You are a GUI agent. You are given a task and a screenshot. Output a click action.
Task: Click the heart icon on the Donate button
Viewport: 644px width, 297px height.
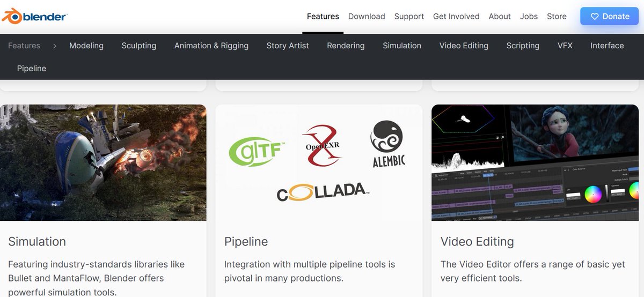(595, 17)
